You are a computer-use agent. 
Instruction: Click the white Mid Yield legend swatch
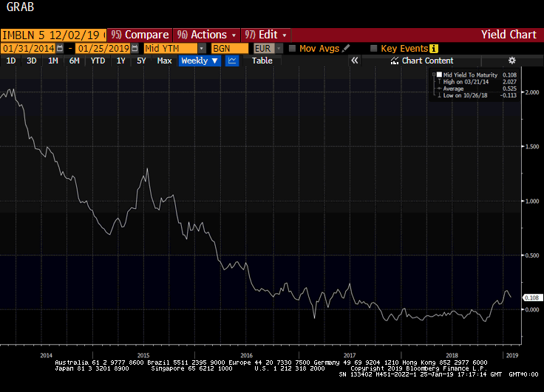point(439,75)
